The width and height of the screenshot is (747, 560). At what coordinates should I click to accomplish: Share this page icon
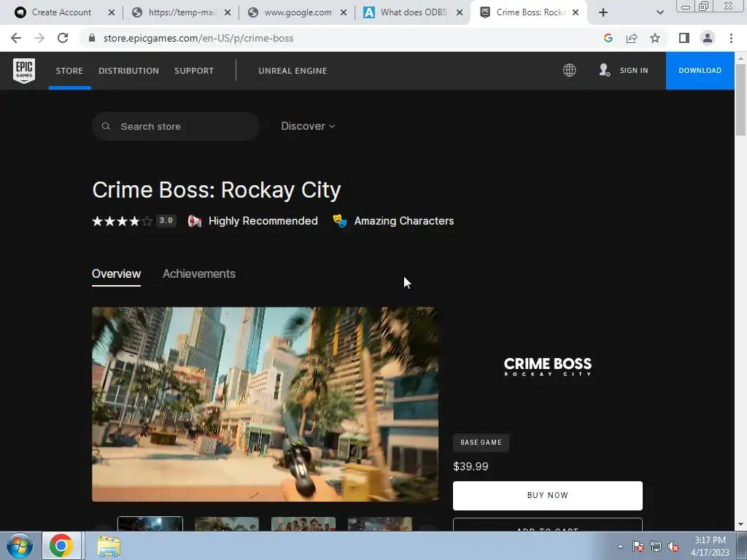click(632, 38)
